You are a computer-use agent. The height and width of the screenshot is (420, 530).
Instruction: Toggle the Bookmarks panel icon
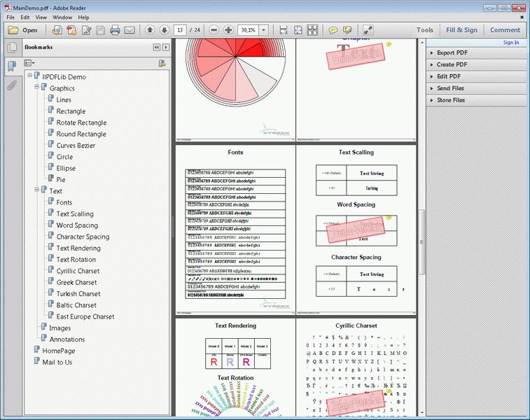[x=12, y=66]
